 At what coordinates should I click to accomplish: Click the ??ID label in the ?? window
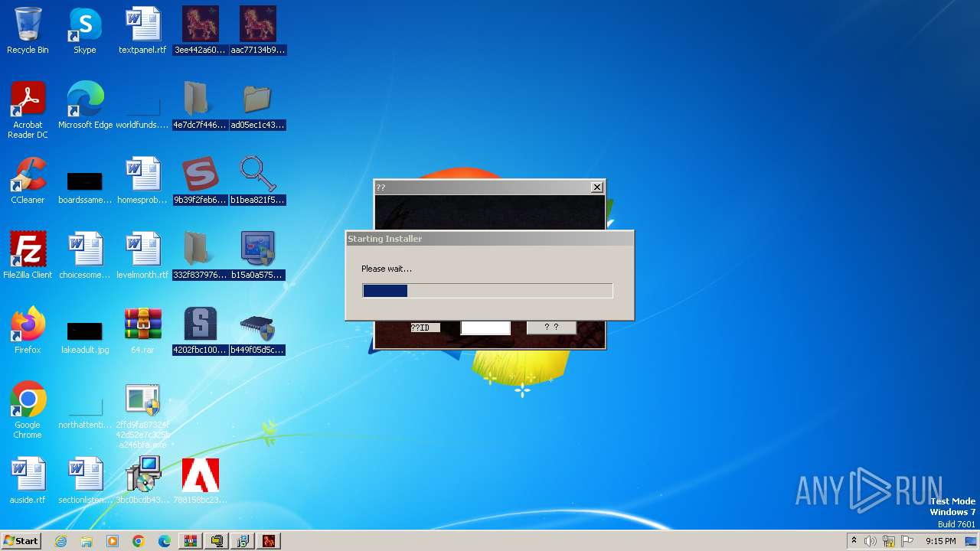pos(425,328)
